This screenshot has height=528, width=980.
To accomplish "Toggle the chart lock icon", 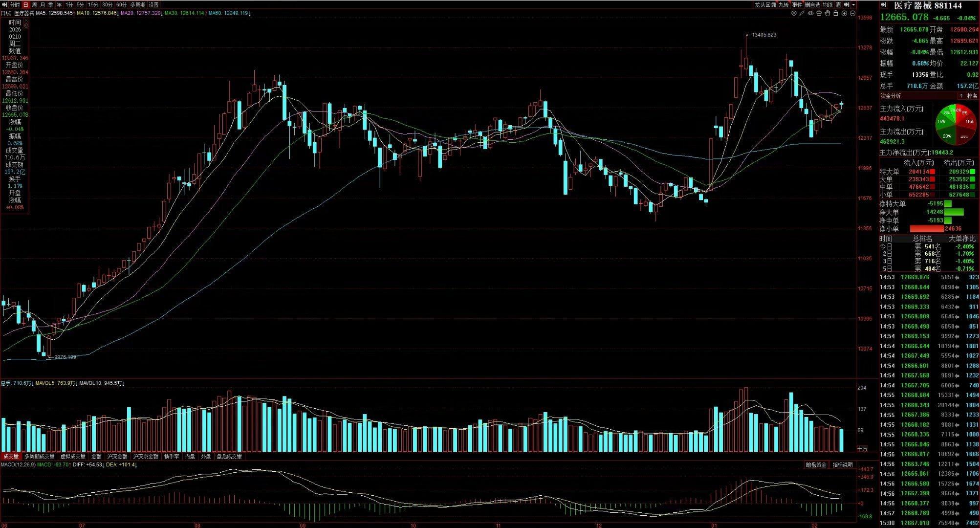I will pos(836,13).
